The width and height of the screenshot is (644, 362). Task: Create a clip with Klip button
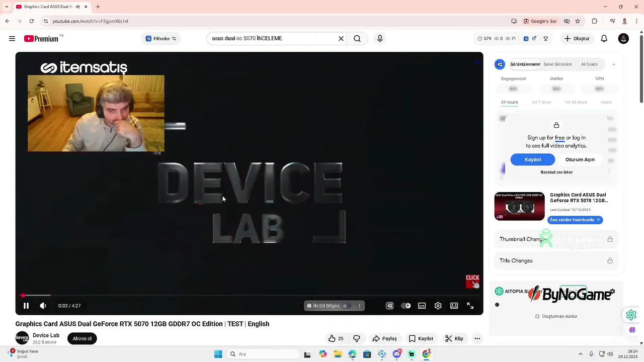[x=454, y=338]
